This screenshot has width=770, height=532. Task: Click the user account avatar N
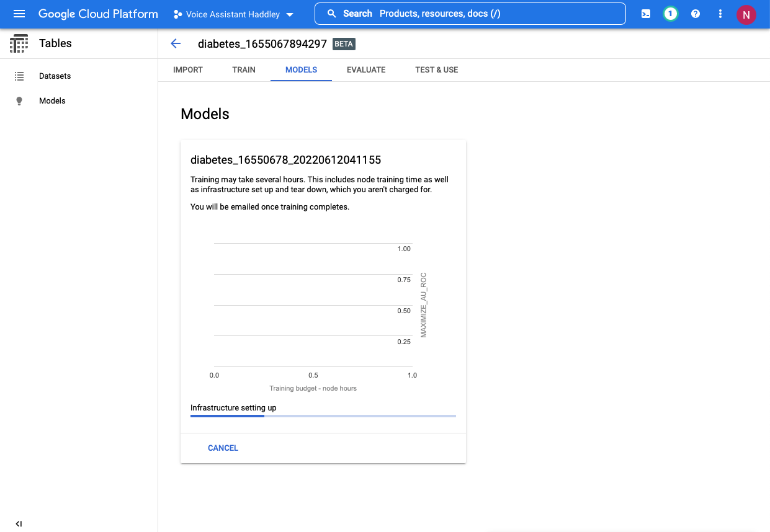click(x=746, y=14)
